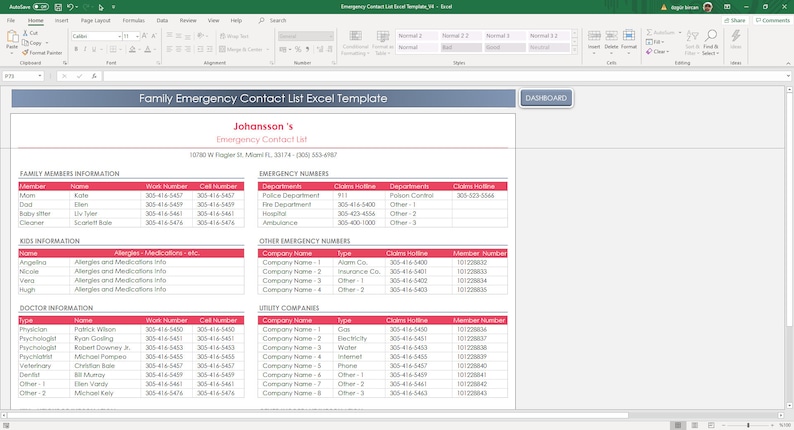This screenshot has height=430, width=794.
Task: Click the DASHBOARD button
Action: coord(546,98)
